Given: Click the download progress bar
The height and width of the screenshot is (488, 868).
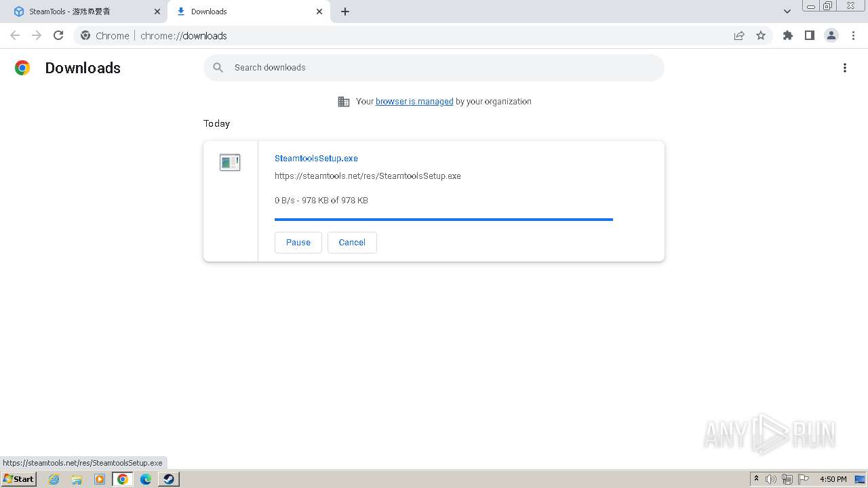Looking at the screenshot, I should tap(443, 220).
